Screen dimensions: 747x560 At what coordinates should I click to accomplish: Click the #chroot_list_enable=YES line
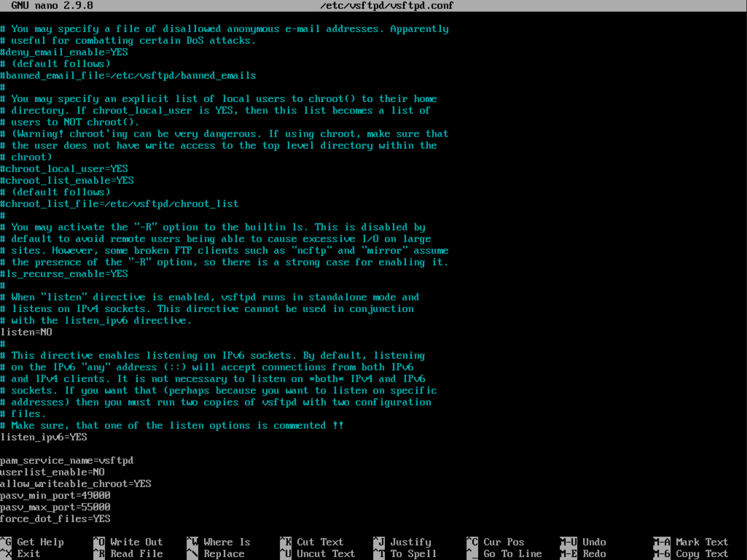pyautogui.click(x=67, y=180)
